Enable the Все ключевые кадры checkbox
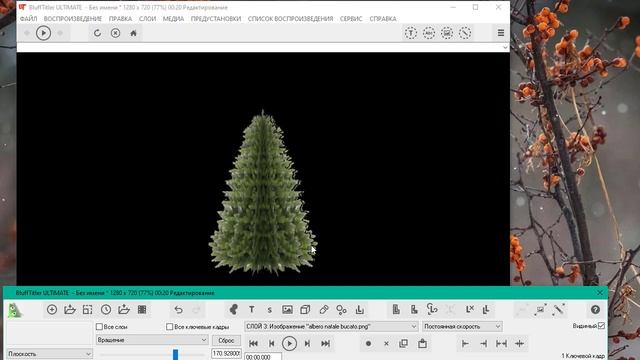Image resolution: width=640 pixels, height=360 pixels. [169, 327]
